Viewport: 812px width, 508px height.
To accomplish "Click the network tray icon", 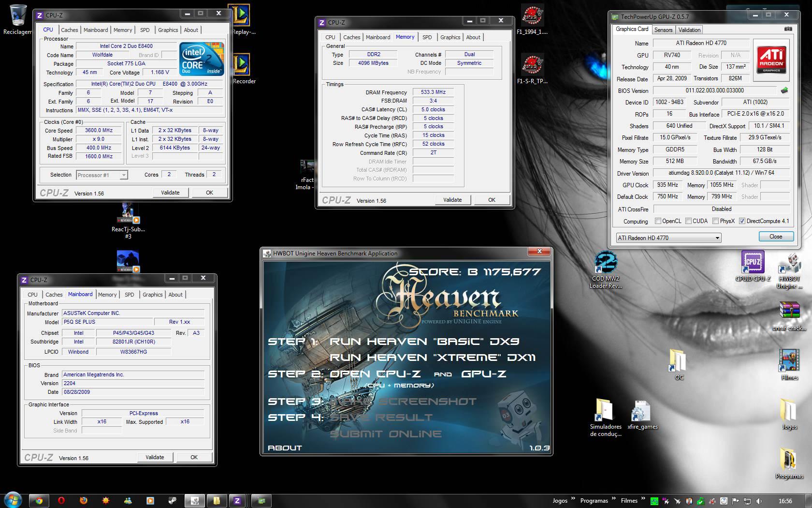I will (747, 501).
